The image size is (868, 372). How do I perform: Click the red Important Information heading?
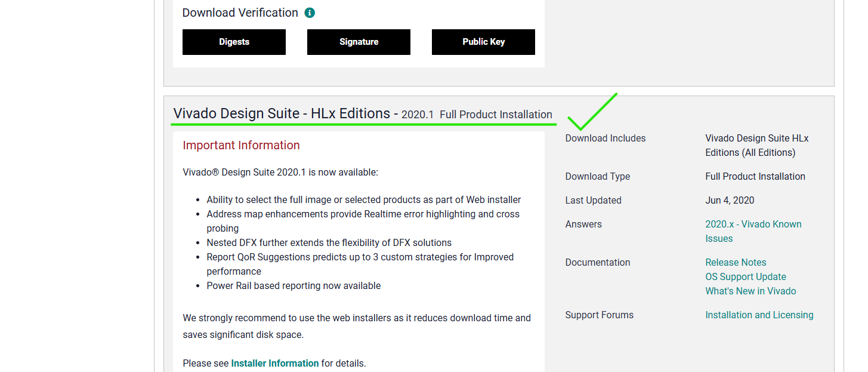(241, 145)
